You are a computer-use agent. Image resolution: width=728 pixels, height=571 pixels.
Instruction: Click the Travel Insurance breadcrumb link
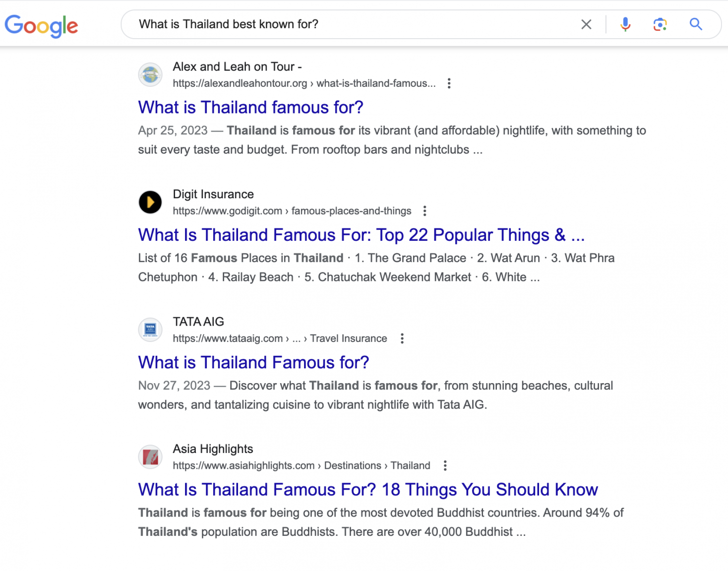tap(349, 338)
